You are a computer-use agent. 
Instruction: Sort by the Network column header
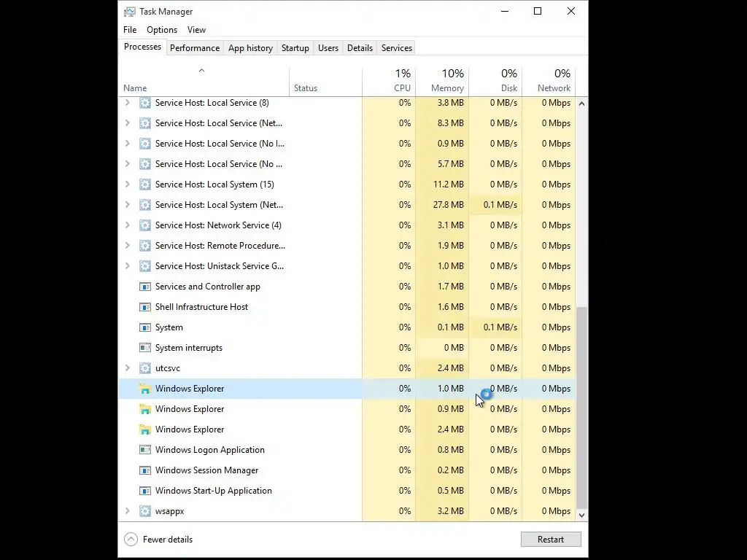tap(549, 82)
